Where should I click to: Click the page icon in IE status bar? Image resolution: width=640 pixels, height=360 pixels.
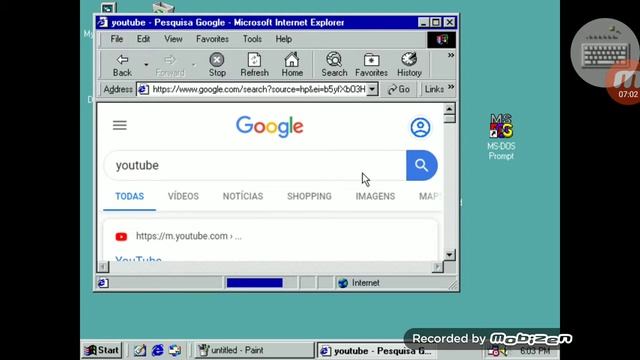pyautogui.click(x=103, y=283)
